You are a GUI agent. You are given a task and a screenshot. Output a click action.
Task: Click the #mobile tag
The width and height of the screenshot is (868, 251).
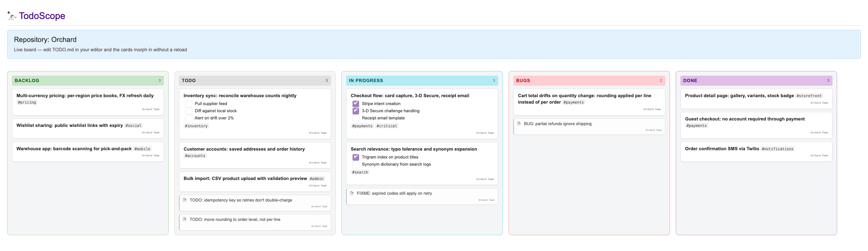pos(142,149)
